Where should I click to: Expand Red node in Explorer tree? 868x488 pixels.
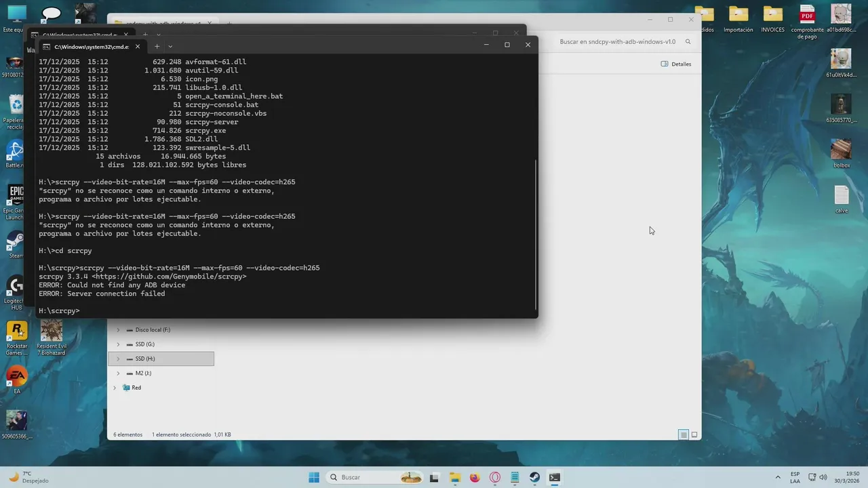click(114, 388)
